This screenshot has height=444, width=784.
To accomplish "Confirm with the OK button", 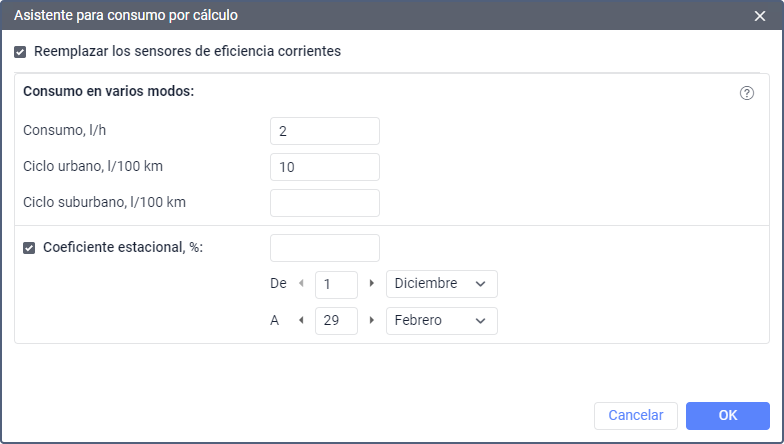I will tap(727, 416).
